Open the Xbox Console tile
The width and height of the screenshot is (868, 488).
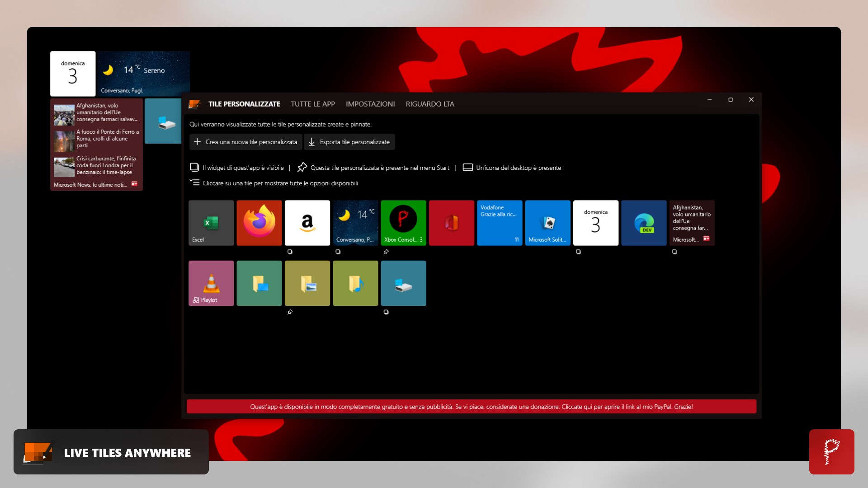403,223
